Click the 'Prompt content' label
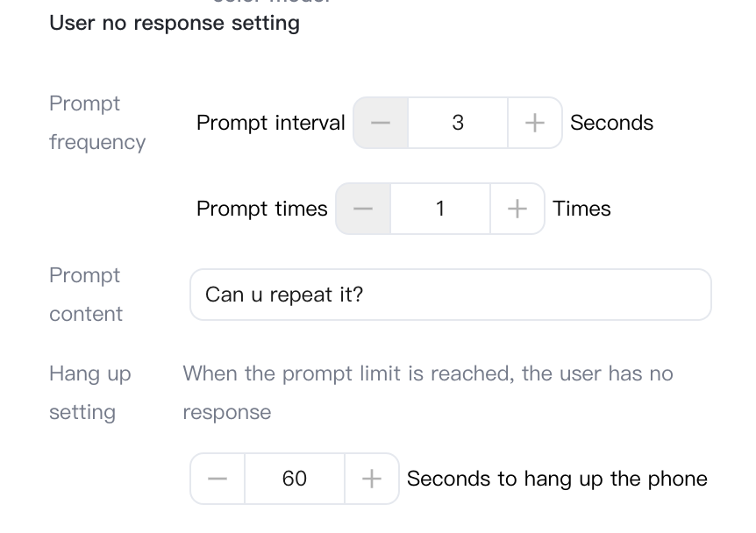Image resolution: width=756 pixels, height=533 pixels. 86,295
